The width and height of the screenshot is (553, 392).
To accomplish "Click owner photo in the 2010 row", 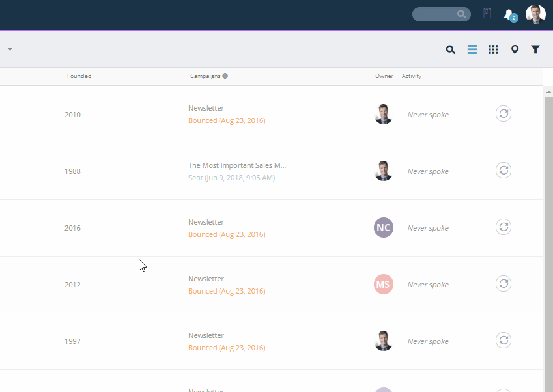I will 384,114.
